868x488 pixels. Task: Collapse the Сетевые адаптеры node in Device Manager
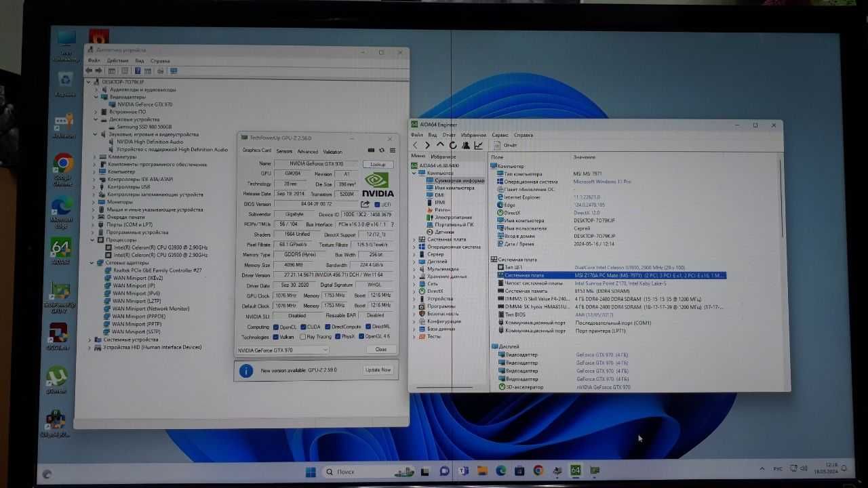pos(92,263)
